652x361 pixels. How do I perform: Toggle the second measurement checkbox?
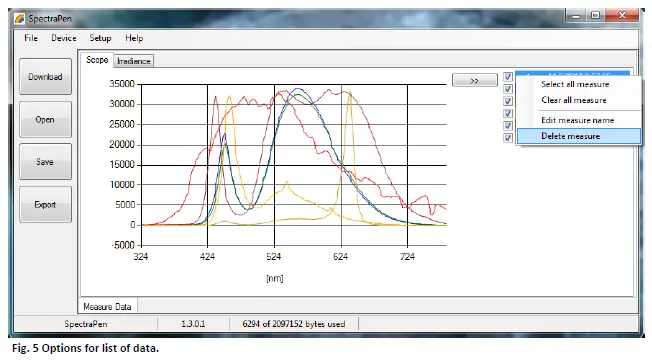point(508,89)
